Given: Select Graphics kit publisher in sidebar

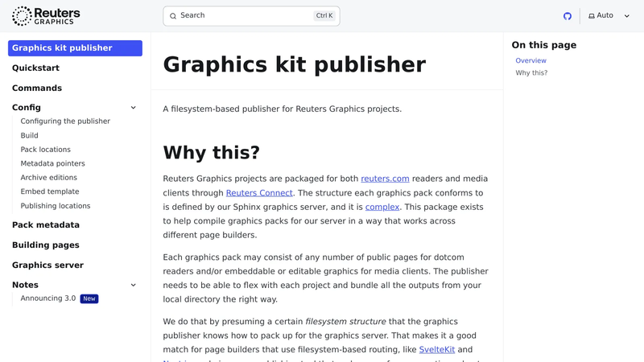Looking at the screenshot, I should [x=75, y=48].
